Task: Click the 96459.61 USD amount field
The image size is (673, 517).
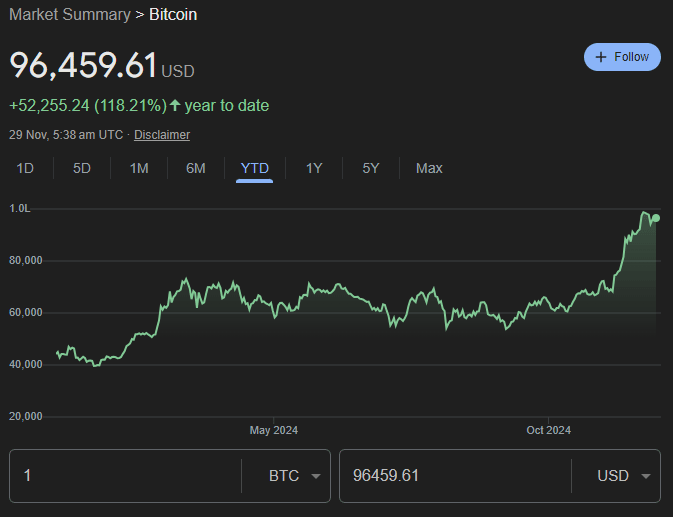Action: [x=455, y=476]
